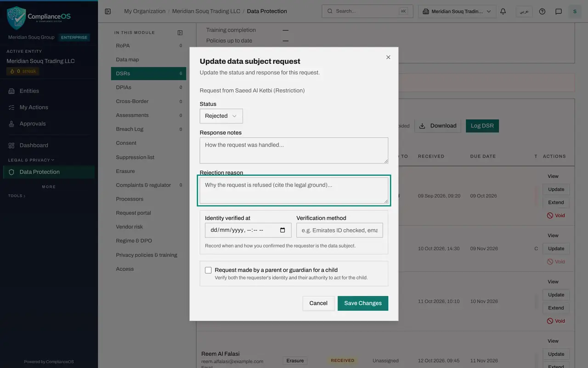Open Complaints & regulator module item
This screenshot has height=368, width=588.
(x=148, y=185)
